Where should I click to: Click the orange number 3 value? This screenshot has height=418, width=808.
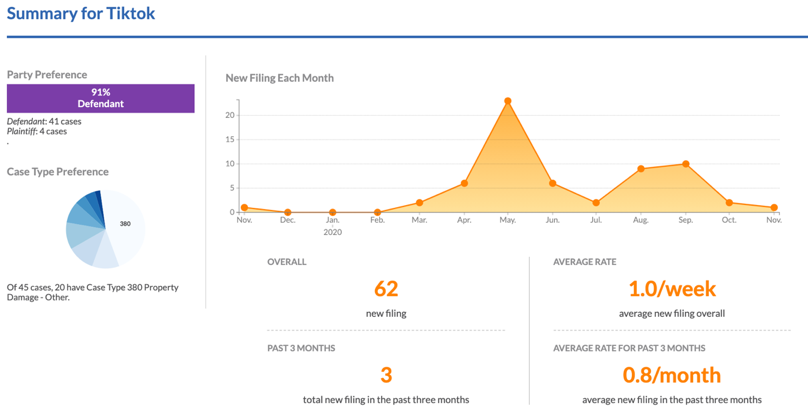pyautogui.click(x=386, y=375)
